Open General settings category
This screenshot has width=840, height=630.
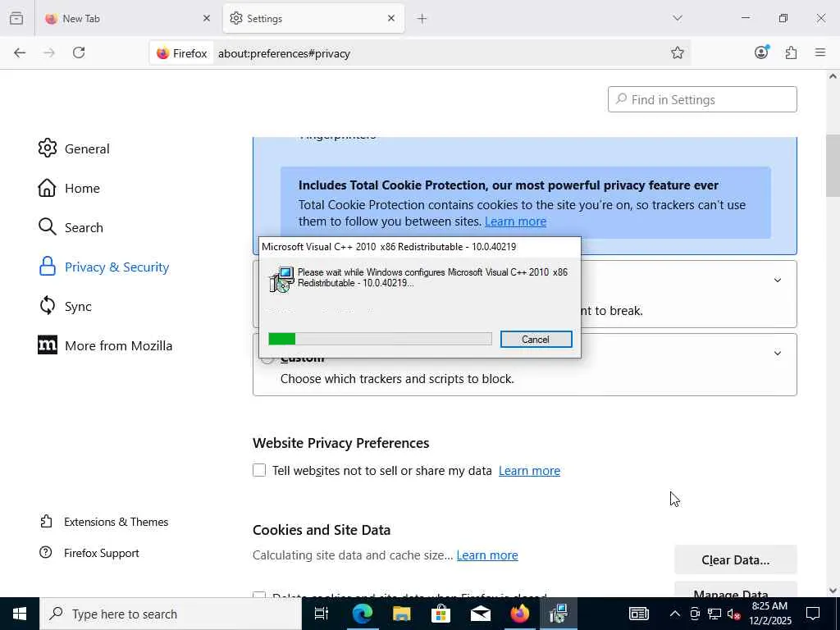pos(74,148)
